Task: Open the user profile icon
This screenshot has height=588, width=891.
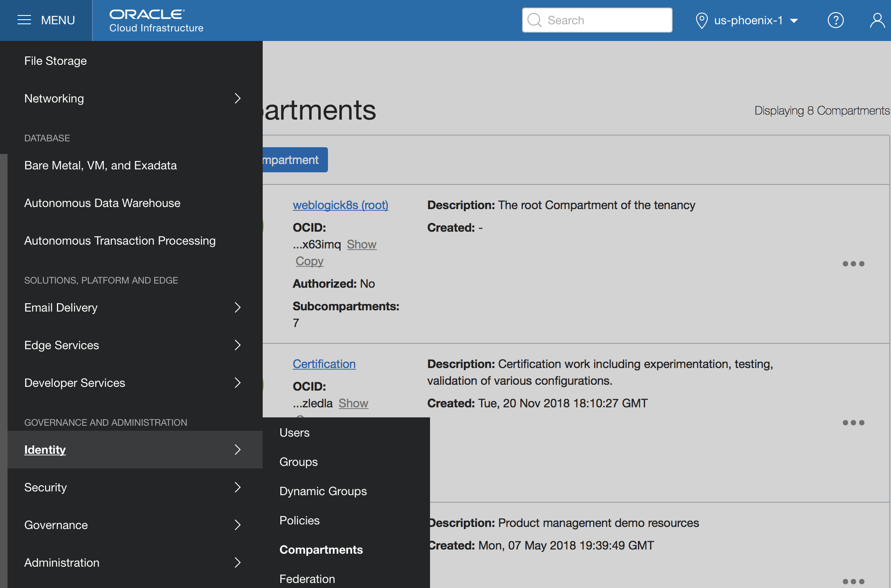Action: 877,20
